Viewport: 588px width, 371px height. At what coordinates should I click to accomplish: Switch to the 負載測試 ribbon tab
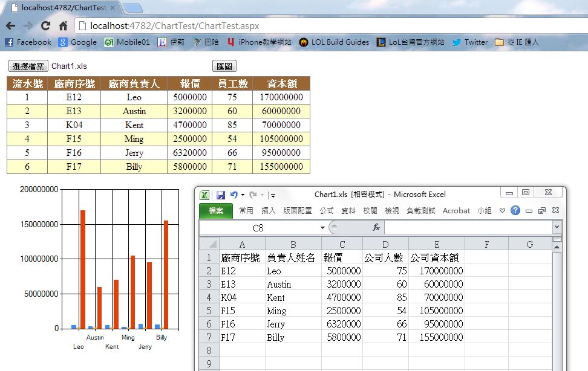coord(421,211)
